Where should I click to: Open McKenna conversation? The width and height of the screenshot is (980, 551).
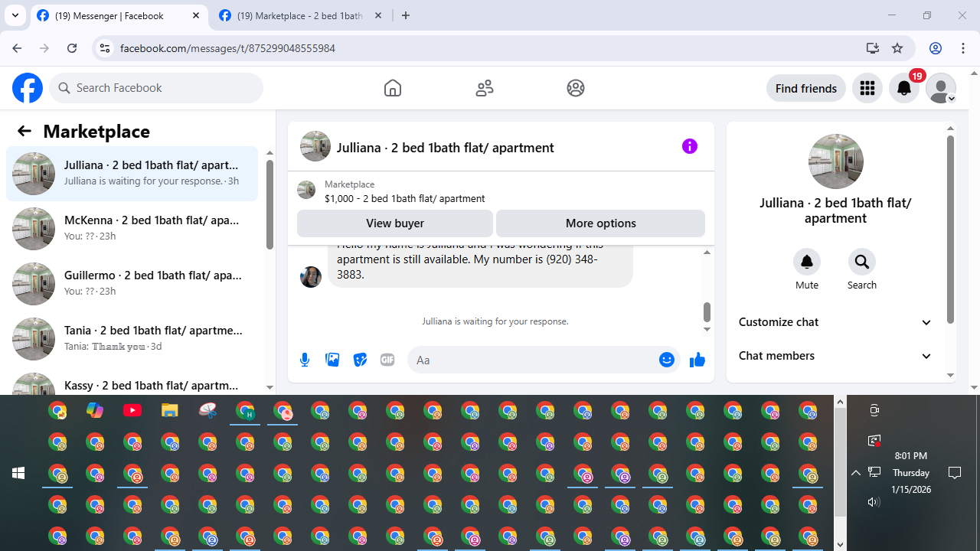point(132,229)
